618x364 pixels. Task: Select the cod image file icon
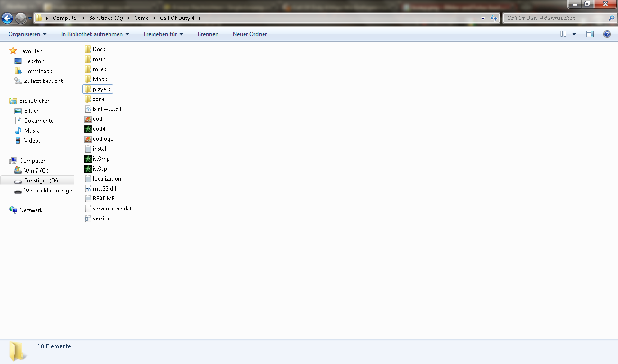click(88, 119)
